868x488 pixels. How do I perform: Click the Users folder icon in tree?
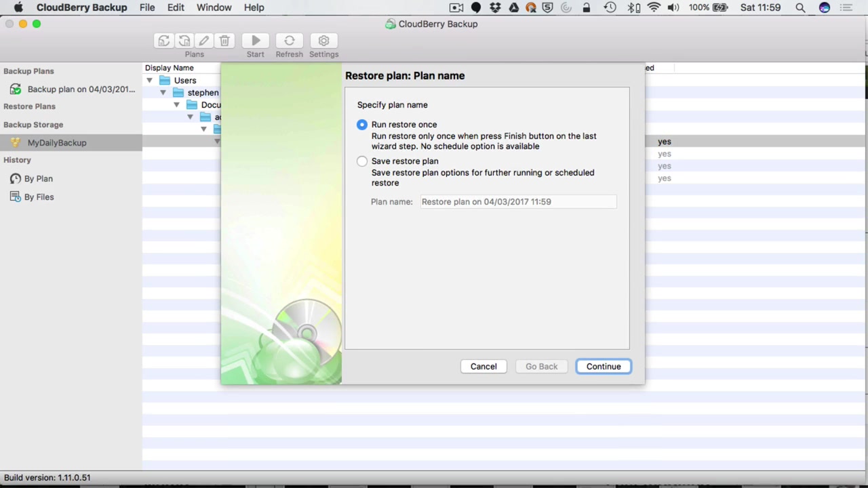click(165, 80)
